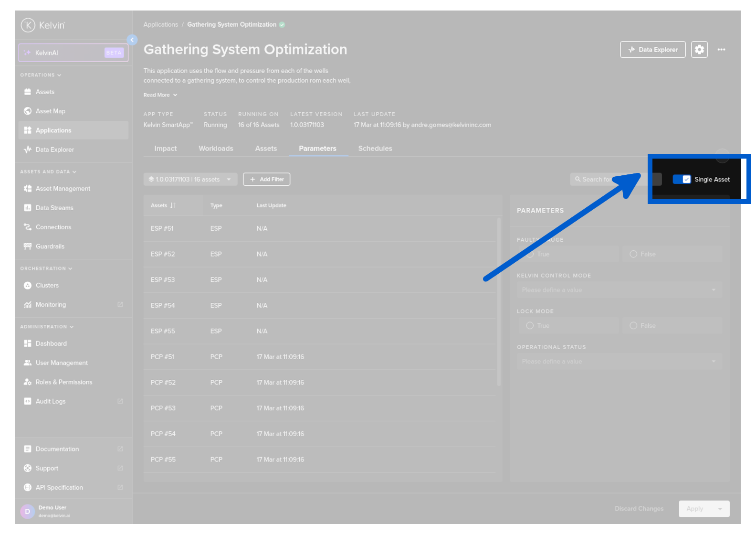Open Operational Status dropdown
The image size is (756, 535).
[x=619, y=362]
